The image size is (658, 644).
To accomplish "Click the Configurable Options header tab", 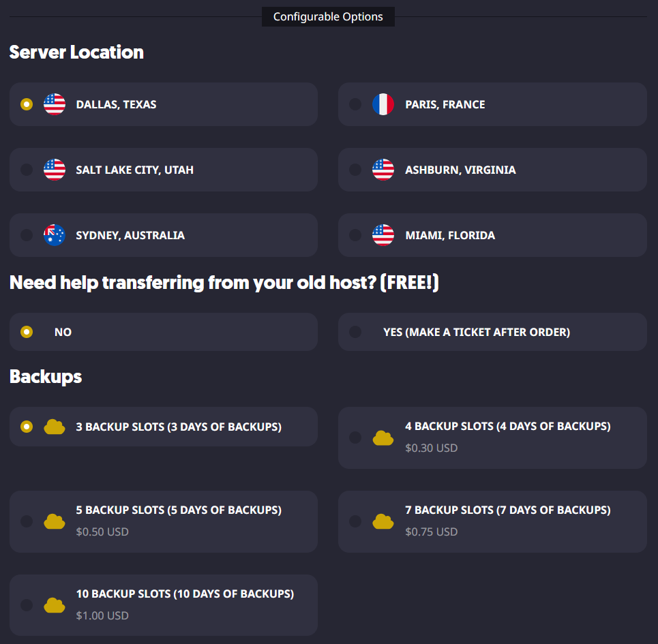I will [x=328, y=17].
